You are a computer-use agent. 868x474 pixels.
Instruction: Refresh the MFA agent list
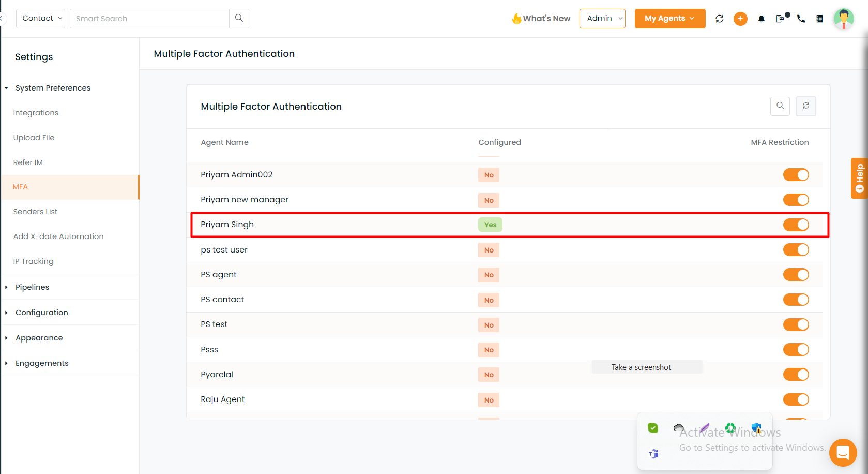click(805, 106)
